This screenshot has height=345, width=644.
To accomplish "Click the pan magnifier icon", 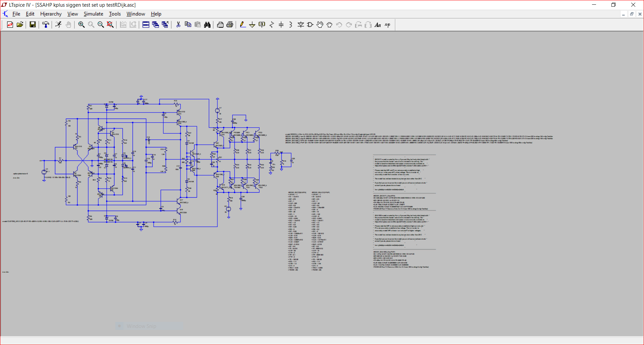I will 91,25.
